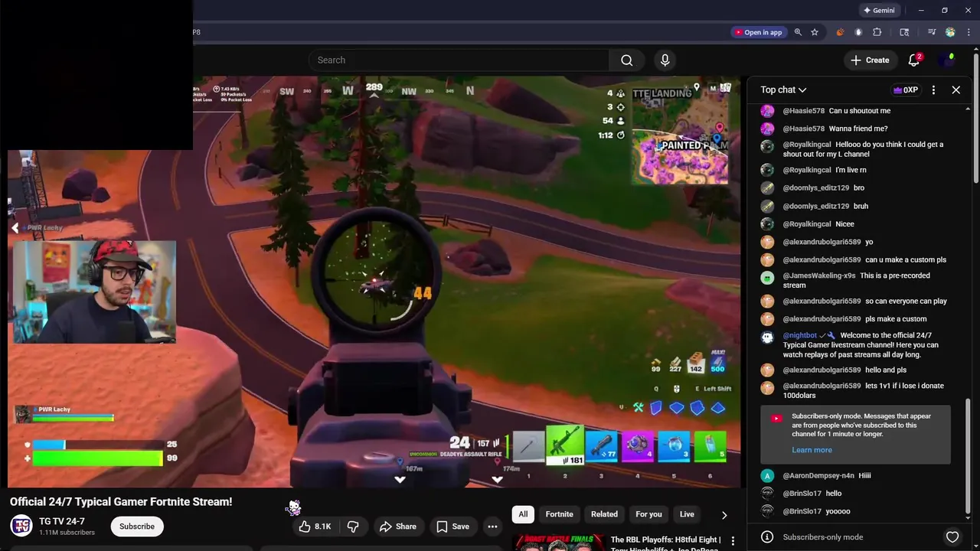Open browser media controls icon
Viewport: 980px width, 551px height.
pyautogui.click(x=932, y=32)
